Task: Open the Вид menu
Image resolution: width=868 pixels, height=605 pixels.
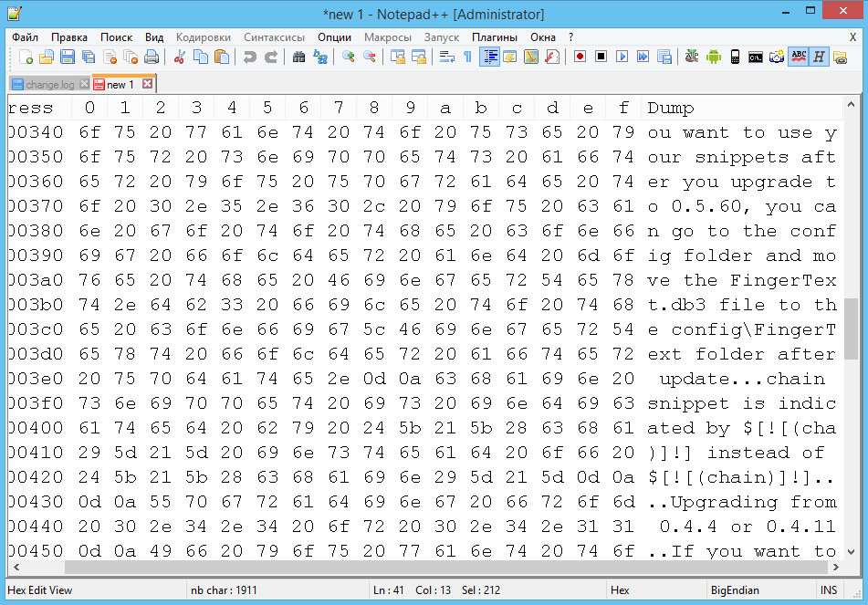Action: tap(154, 37)
